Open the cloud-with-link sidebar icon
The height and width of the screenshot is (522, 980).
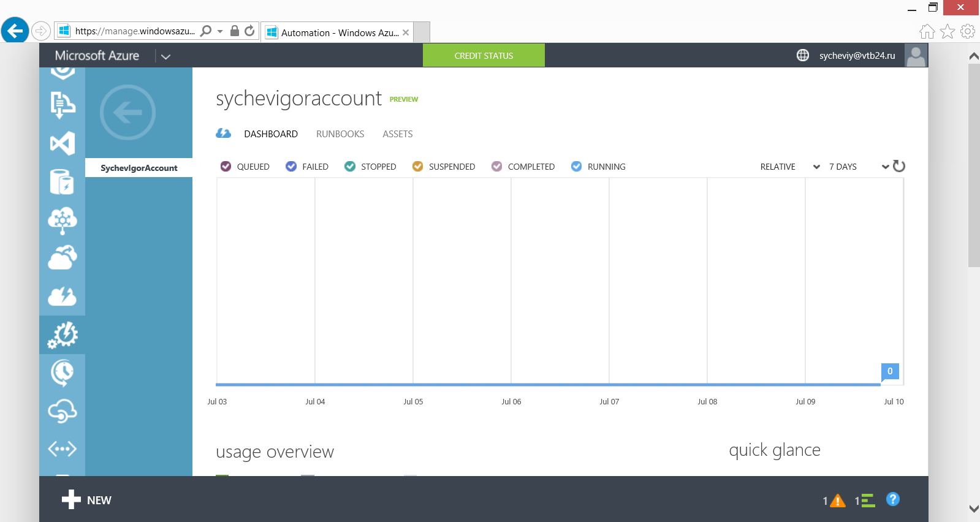point(63,411)
